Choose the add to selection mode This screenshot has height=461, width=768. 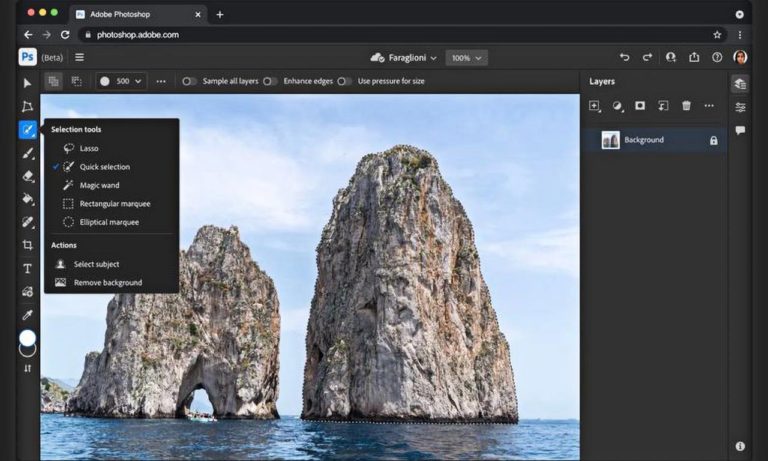pyautogui.click(x=53, y=81)
